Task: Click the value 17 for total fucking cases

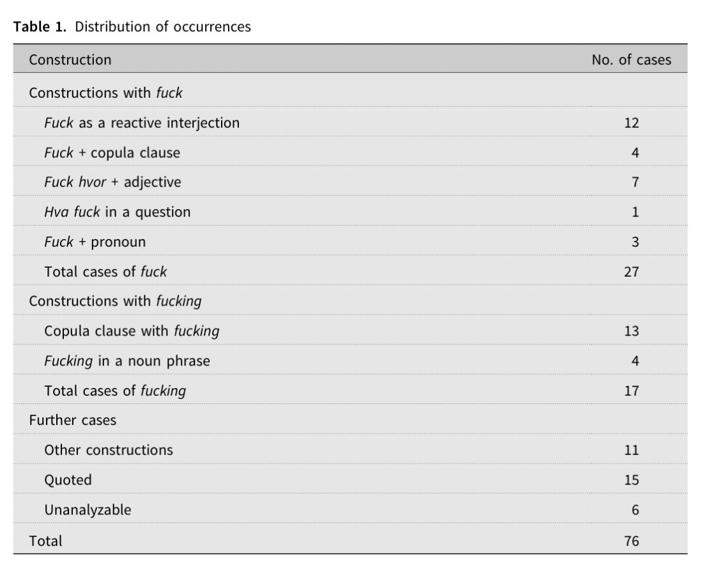Action: (x=631, y=391)
